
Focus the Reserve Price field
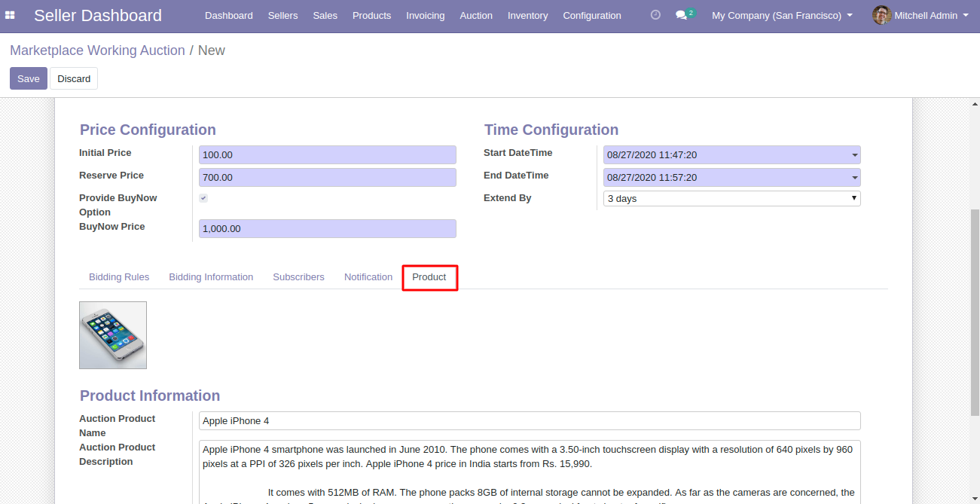[x=328, y=177]
